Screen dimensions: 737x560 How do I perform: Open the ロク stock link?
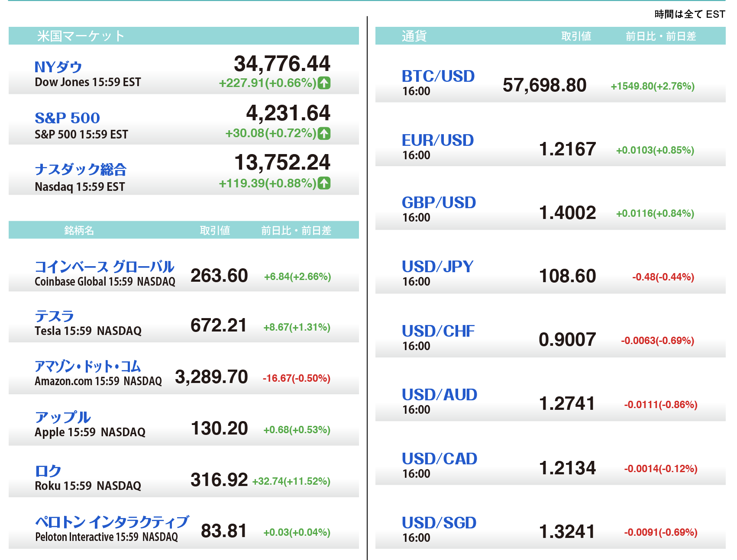(48, 471)
